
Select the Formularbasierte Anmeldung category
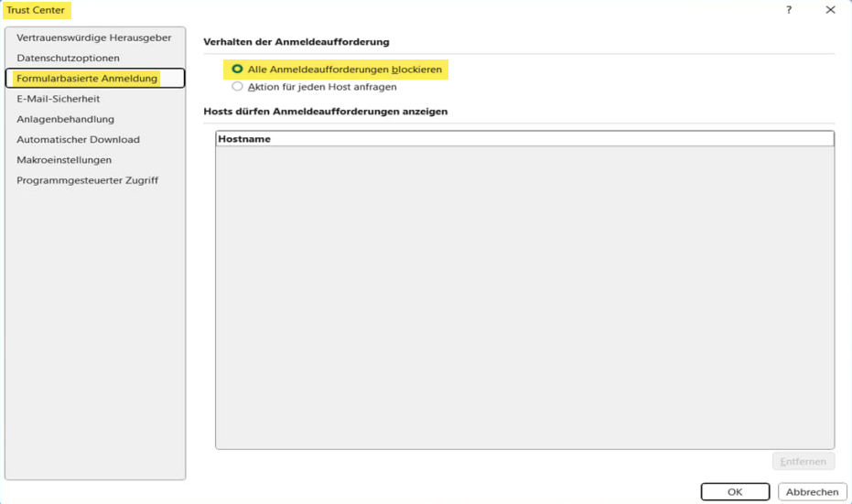coord(87,79)
